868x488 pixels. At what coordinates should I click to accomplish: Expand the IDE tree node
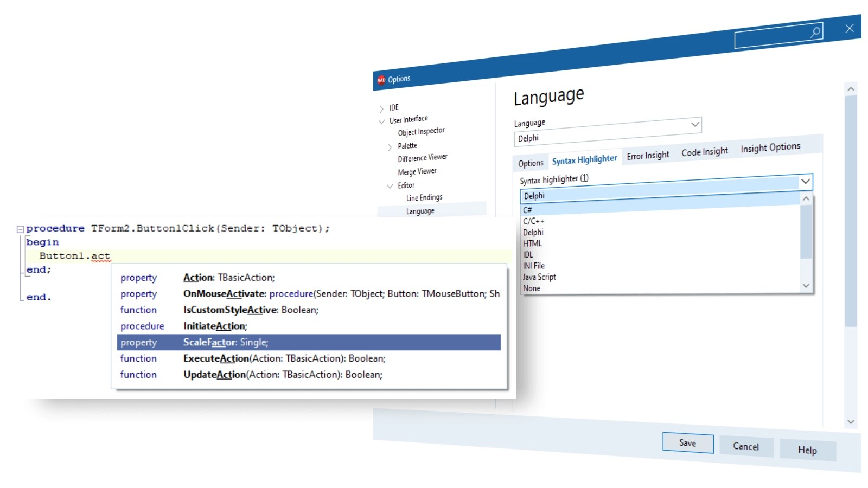381,109
